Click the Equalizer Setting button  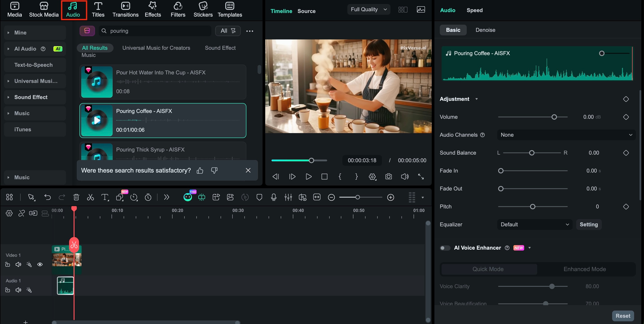(589, 225)
